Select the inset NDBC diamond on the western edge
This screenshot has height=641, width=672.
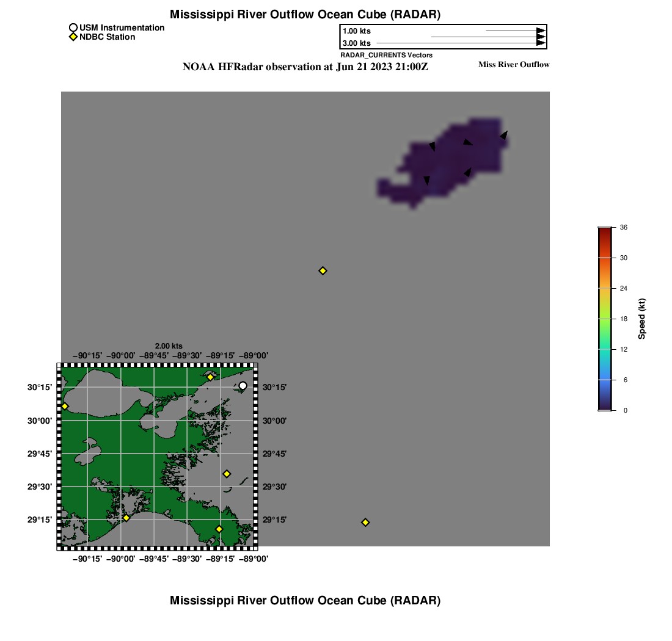(65, 406)
